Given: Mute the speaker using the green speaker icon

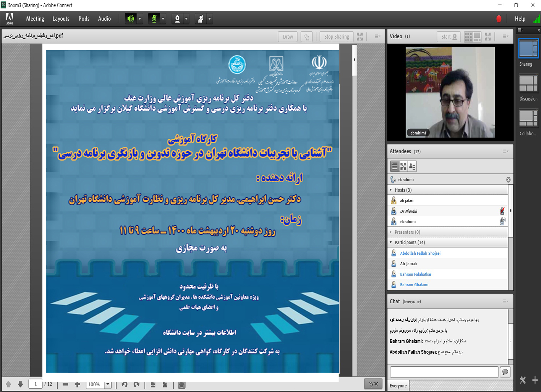Looking at the screenshot, I should point(130,19).
